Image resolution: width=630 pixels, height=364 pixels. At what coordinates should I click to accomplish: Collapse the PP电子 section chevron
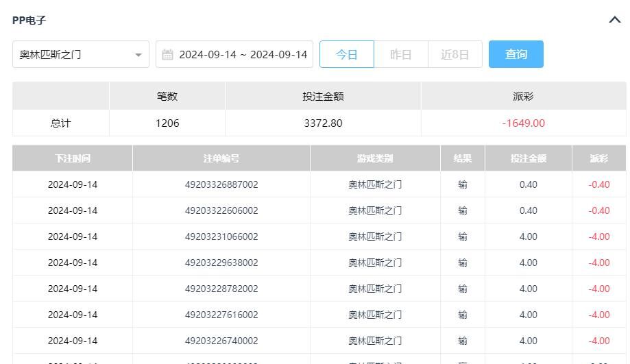[x=614, y=20]
